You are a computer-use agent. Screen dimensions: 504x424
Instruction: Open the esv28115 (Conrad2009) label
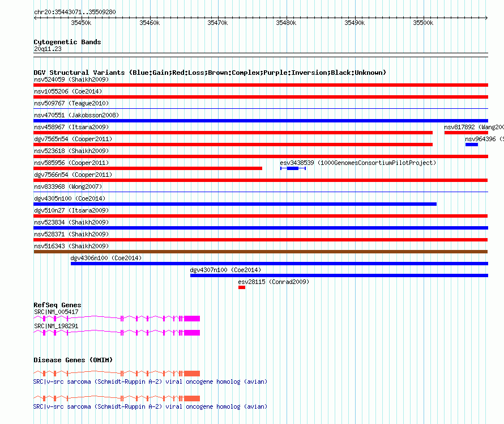274,282
